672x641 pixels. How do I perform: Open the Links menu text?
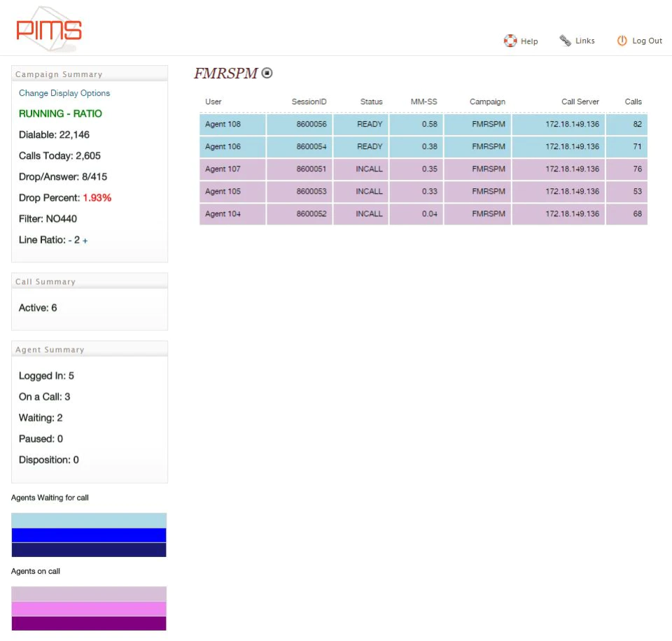coord(585,41)
